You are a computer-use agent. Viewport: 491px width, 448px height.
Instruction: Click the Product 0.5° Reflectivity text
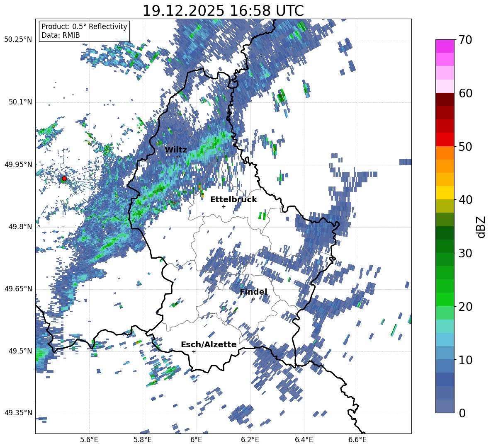click(x=84, y=27)
